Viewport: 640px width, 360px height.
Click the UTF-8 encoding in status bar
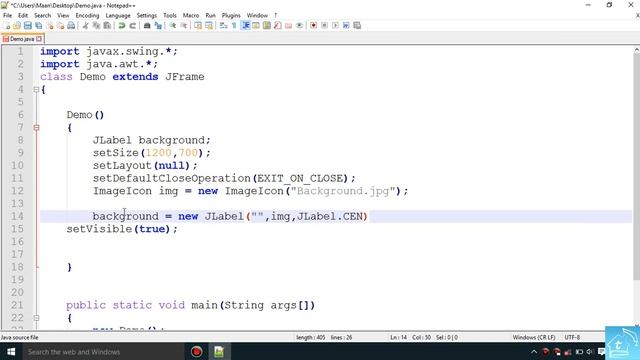[572, 338]
